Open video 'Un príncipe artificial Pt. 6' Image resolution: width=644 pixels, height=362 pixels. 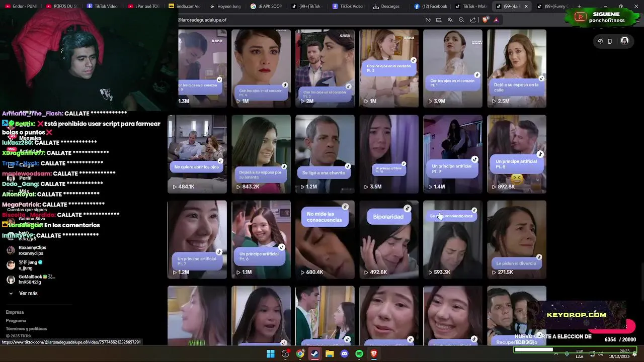261,239
